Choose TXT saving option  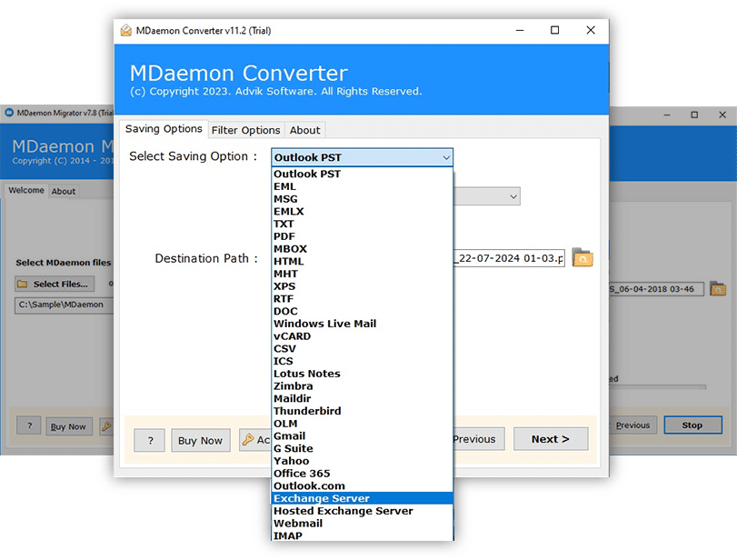362,224
